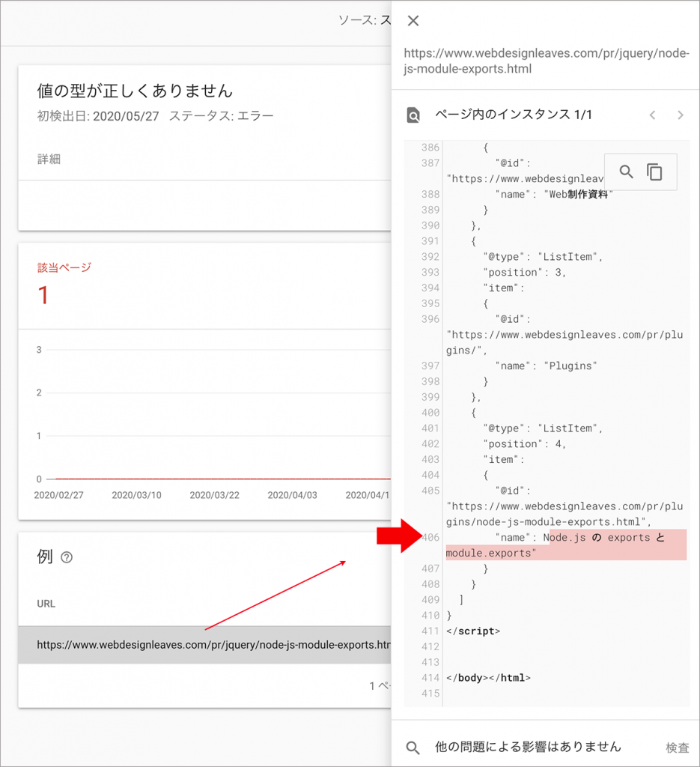This screenshot has height=767, width=700.
Task: Click the page instance inspect icon
Action: [413, 115]
